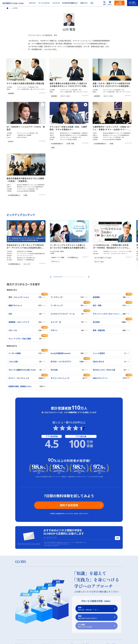This screenshot has width=138, height=644.
Task: Click the 送信 submit button
Action: 117,538
